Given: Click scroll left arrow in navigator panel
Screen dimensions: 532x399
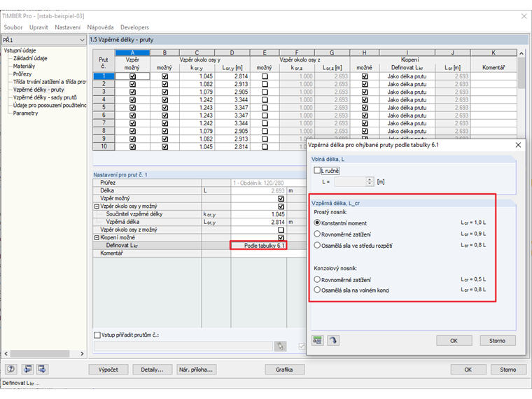Looking at the screenshot, I should 6,353.
